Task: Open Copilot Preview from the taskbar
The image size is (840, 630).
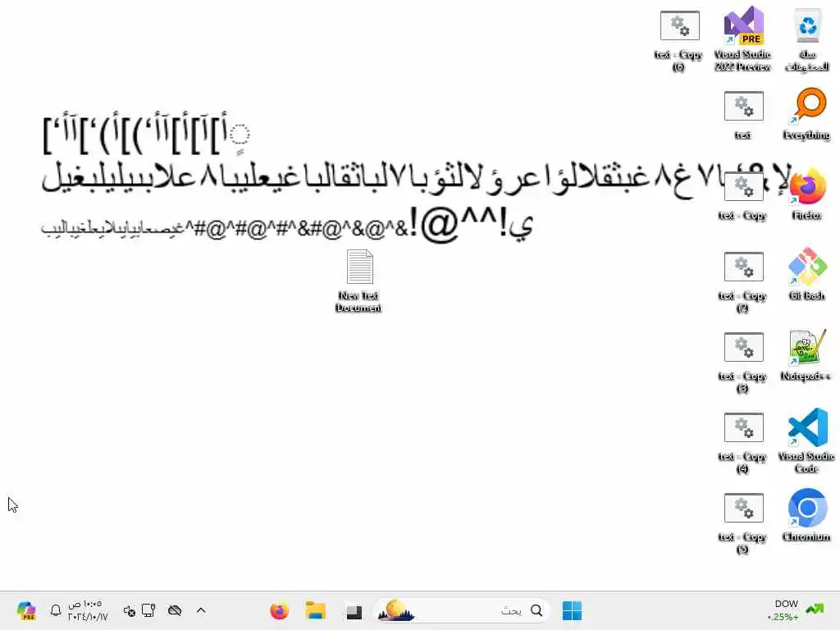Action: click(x=25, y=610)
